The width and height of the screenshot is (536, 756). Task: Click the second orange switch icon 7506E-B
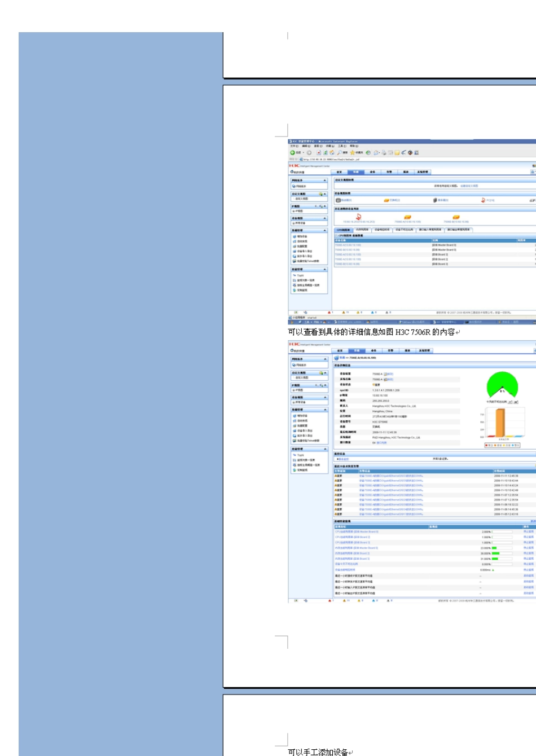456,217
